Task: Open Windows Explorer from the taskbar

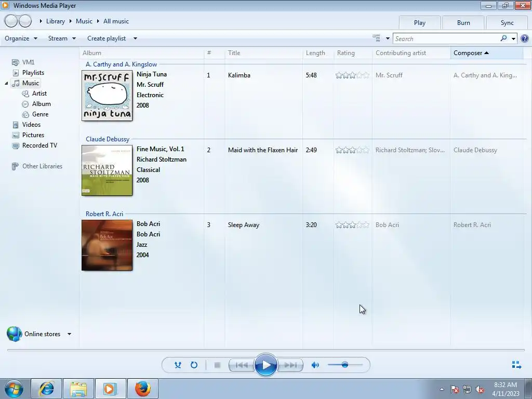Action: click(78, 389)
